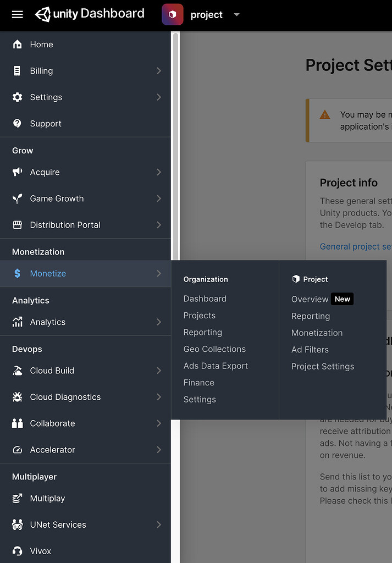The image size is (392, 563).
Task: Click the General project settings link
Action: (x=355, y=246)
